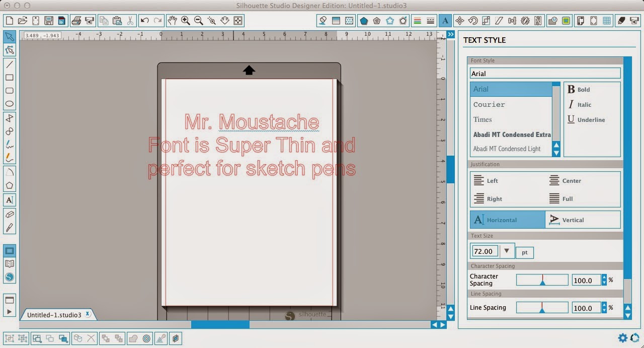The image size is (644, 348).
Task: Open the pt units dropdown
Action: coord(524,252)
